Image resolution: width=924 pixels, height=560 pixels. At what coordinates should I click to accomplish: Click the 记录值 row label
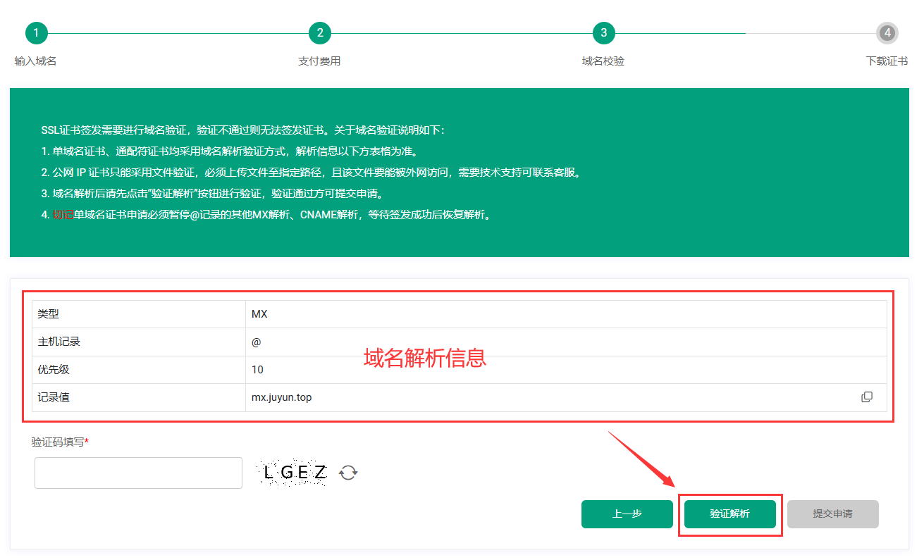54,397
